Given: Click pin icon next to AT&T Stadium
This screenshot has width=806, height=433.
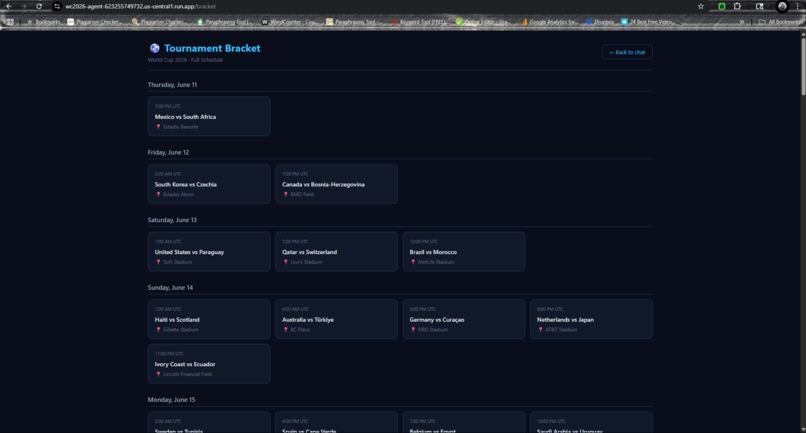Looking at the screenshot, I should (x=541, y=330).
